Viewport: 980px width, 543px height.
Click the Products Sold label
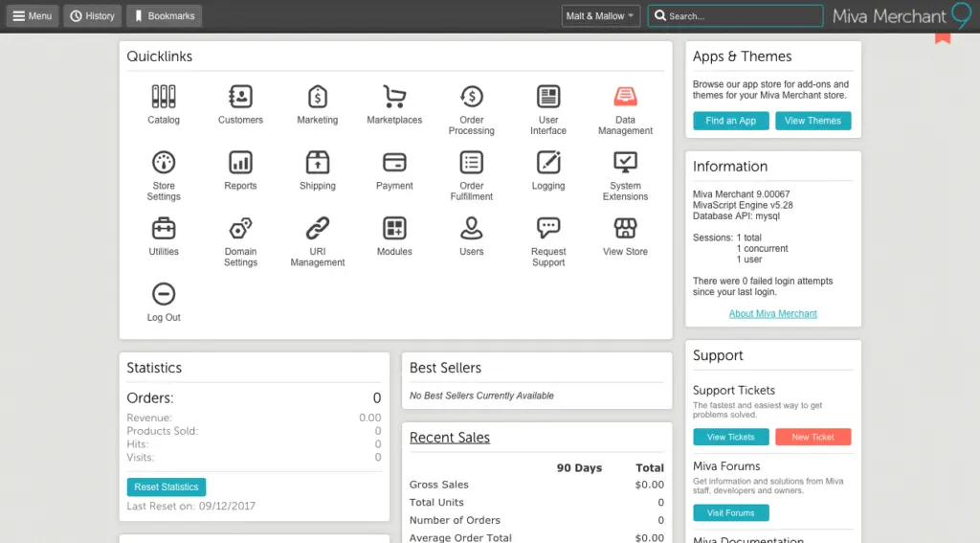[163, 431]
